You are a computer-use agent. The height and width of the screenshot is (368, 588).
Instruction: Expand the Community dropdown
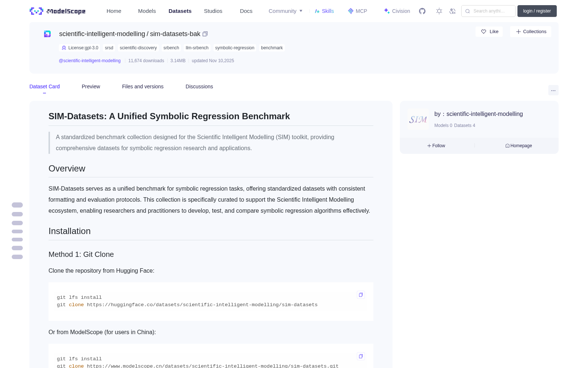tap(286, 11)
